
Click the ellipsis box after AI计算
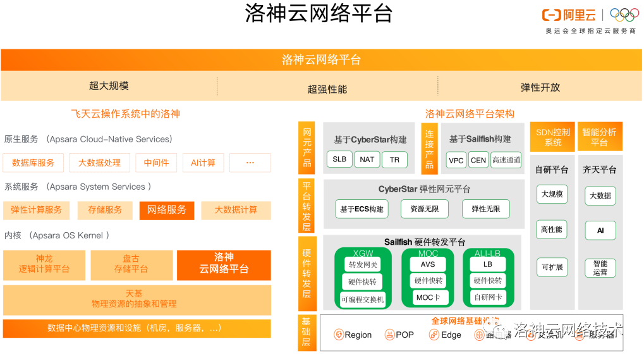point(250,163)
